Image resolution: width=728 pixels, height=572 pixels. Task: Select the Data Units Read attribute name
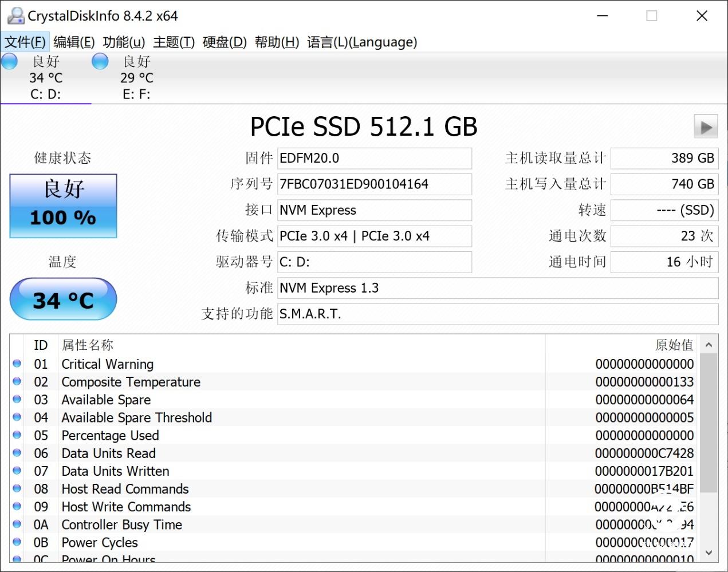(109, 453)
